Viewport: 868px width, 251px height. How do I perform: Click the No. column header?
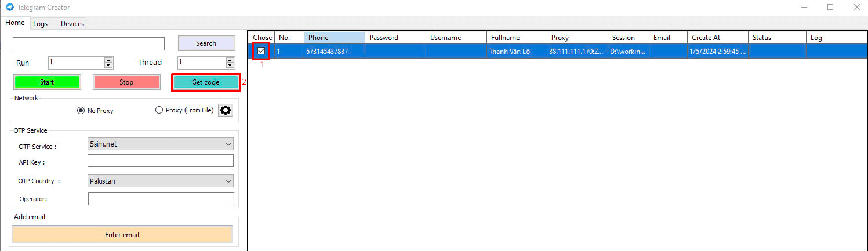(x=289, y=38)
